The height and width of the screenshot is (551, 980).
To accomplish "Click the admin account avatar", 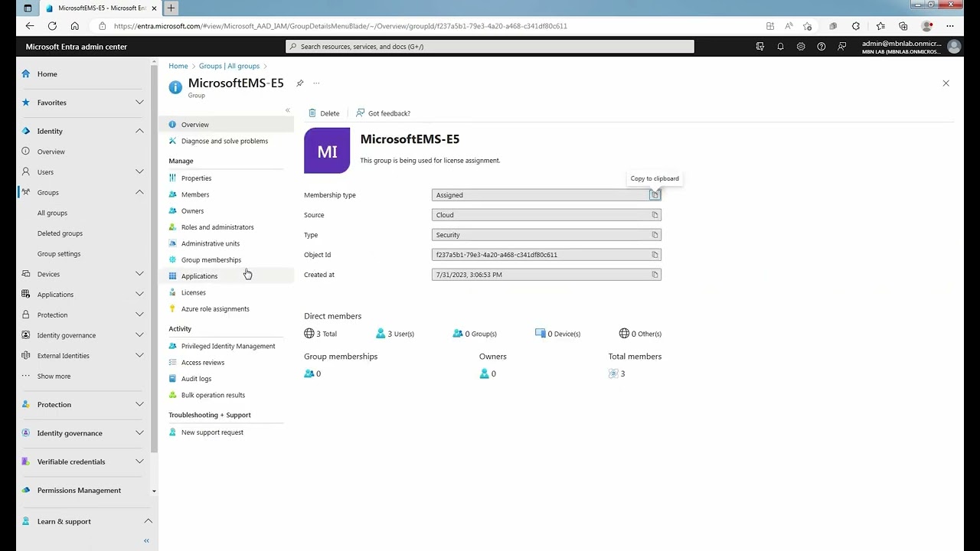I will tap(954, 47).
